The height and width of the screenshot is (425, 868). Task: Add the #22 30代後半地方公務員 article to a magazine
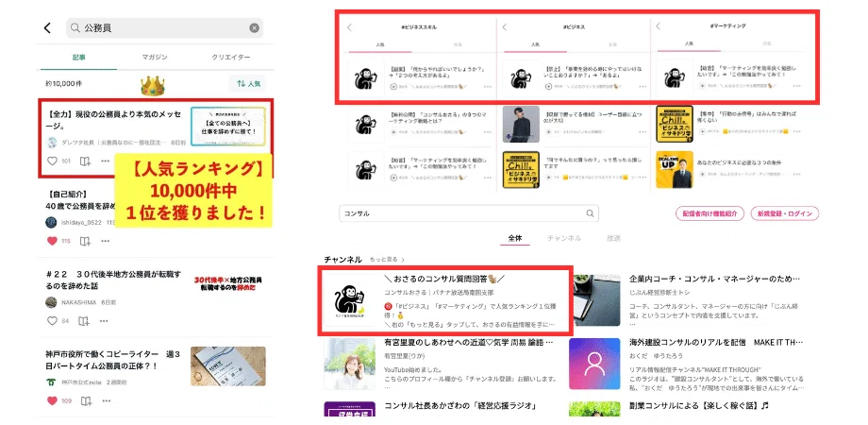pos(84,321)
